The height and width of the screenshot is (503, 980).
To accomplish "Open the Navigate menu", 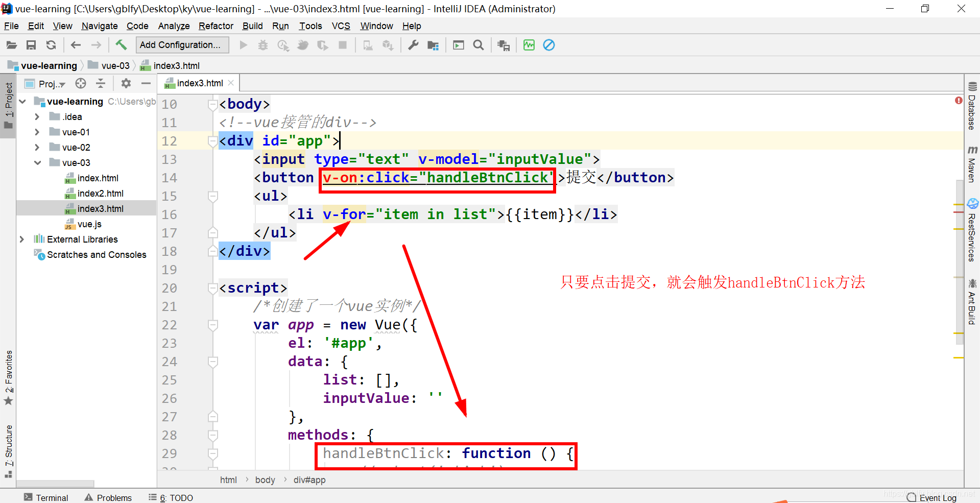I will 100,26.
